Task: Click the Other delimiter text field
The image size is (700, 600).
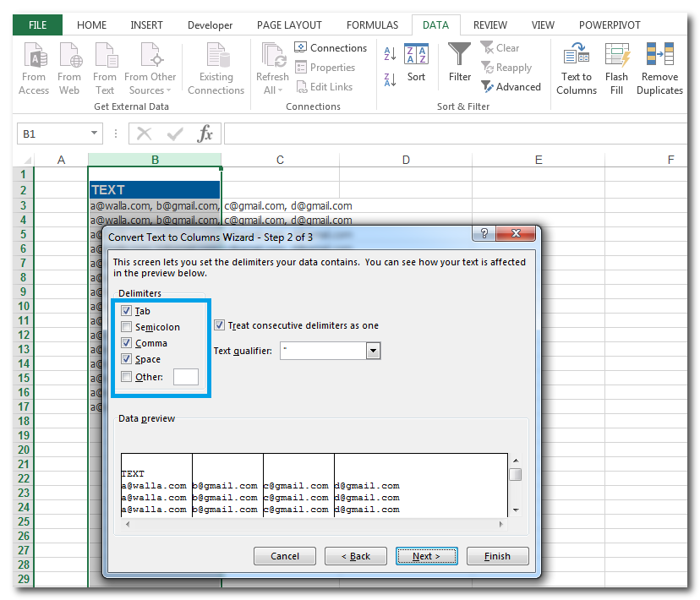Action: click(x=185, y=377)
